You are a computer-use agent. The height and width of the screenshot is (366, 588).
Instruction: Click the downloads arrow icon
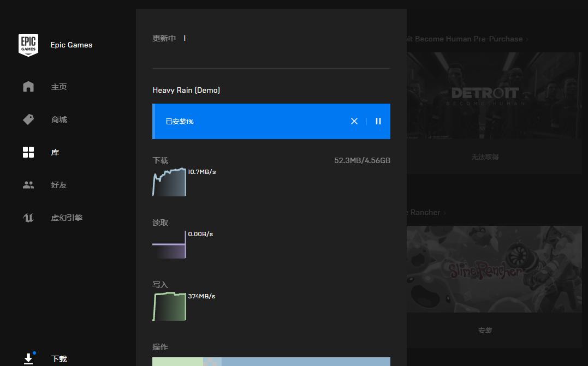(x=28, y=359)
